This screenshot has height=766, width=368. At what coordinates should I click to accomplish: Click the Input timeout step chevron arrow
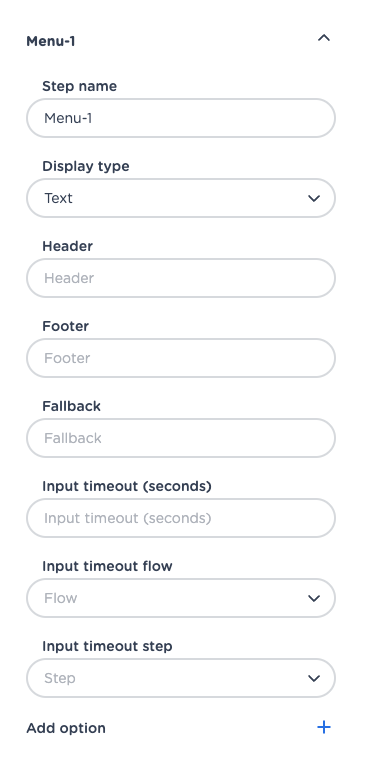[314, 679]
